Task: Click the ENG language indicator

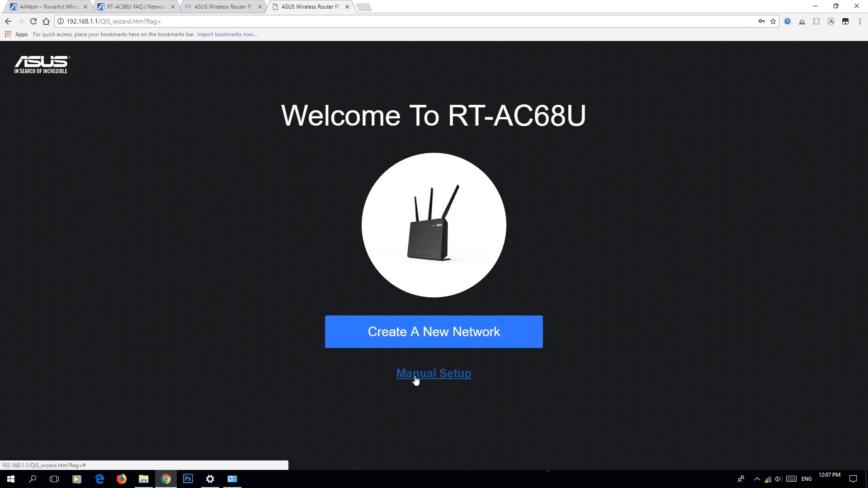Action: (x=807, y=479)
